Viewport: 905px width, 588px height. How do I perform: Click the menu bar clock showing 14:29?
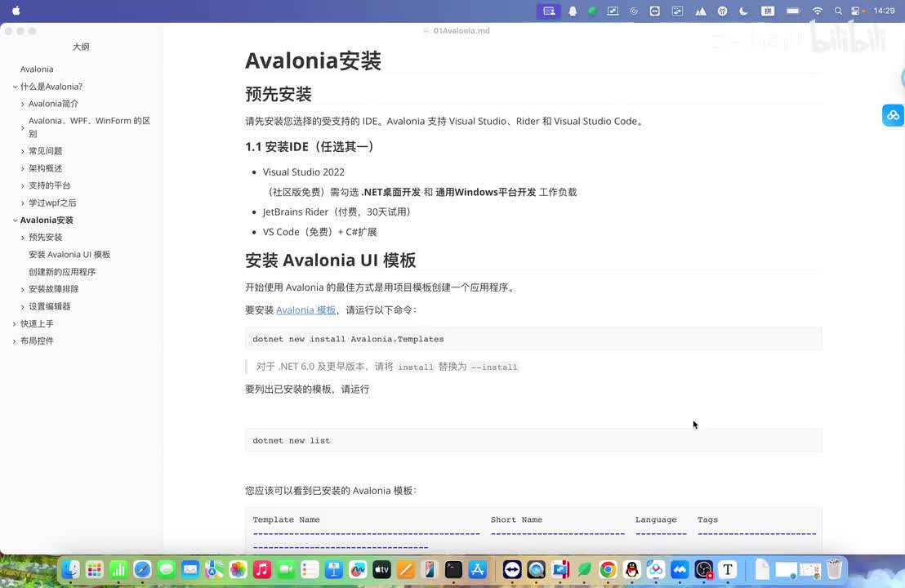pos(885,11)
